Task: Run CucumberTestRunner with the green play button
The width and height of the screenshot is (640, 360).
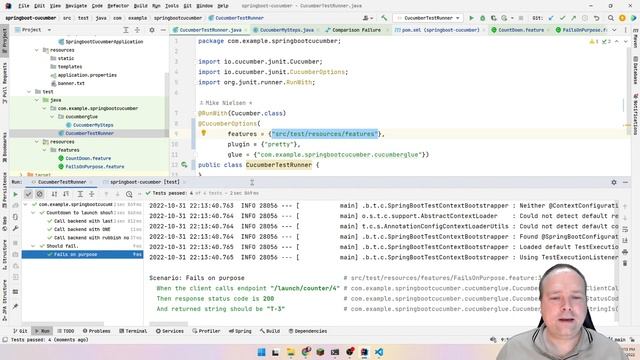Action: pyautogui.click(x=471, y=18)
